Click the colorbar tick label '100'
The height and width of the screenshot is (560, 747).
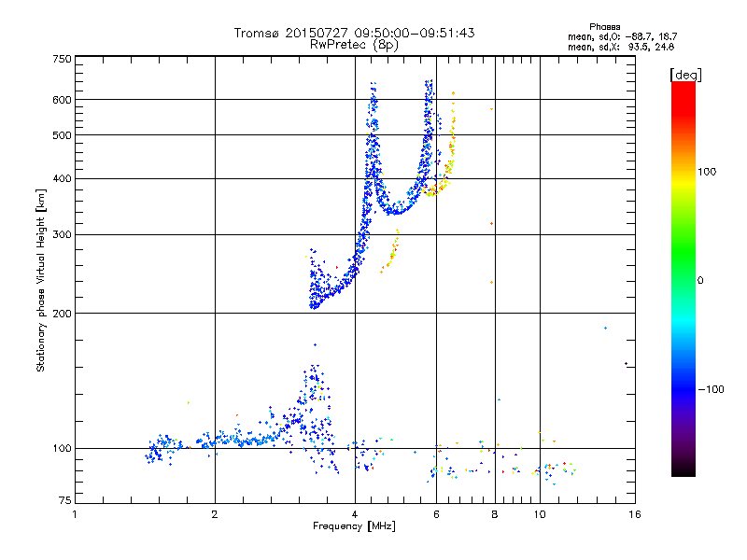pyautogui.click(x=707, y=172)
